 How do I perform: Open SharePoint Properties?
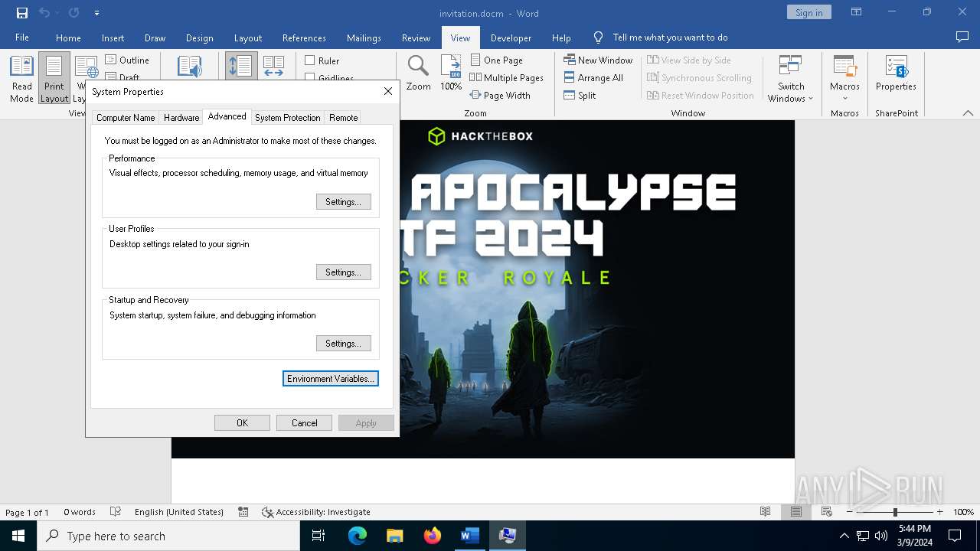(x=896, y=73)
